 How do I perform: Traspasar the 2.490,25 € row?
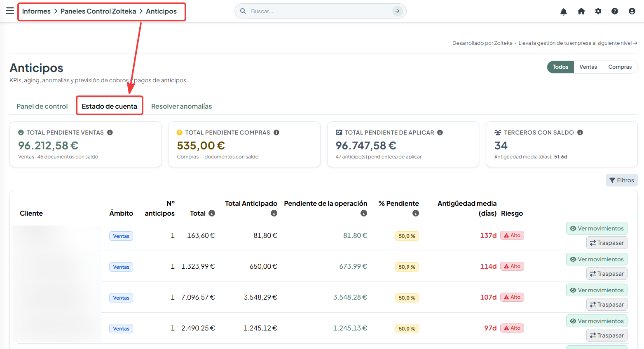click(607, 335)
